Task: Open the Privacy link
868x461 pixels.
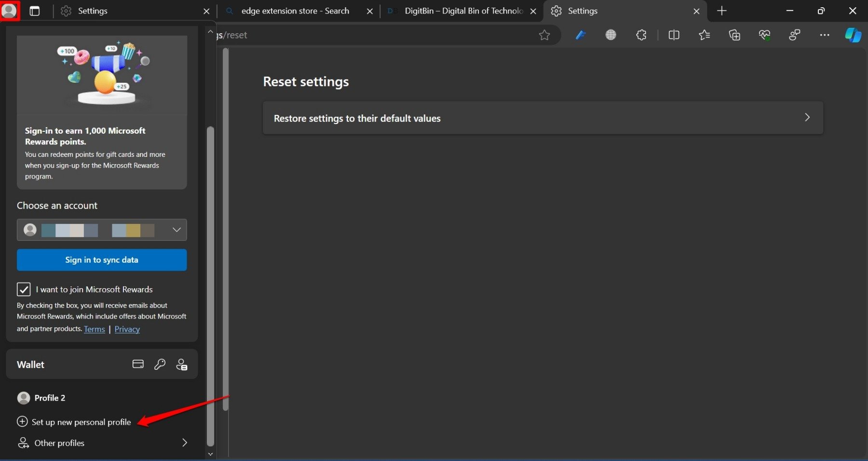Action: [127, 329]
